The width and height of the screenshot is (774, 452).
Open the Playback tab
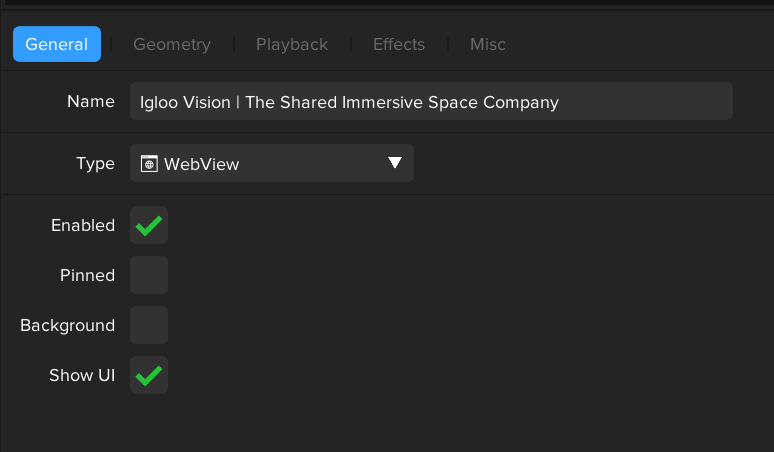[x=292, y=45]
